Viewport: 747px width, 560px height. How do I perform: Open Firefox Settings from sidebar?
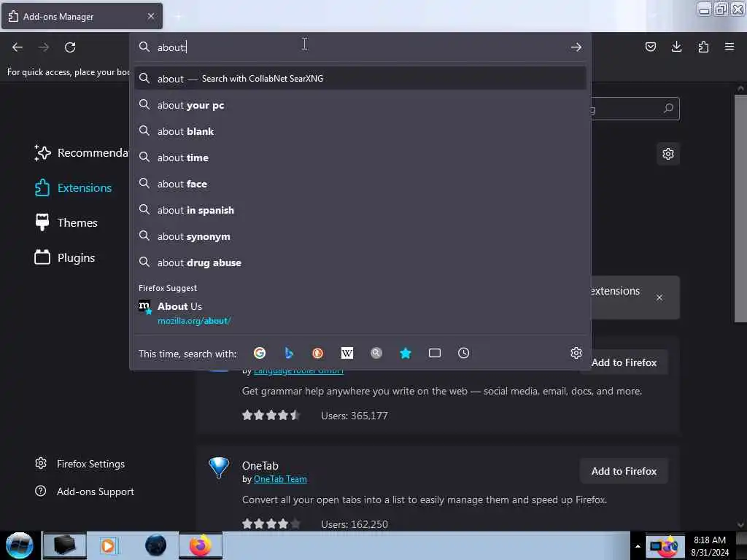tap(80, 464)
